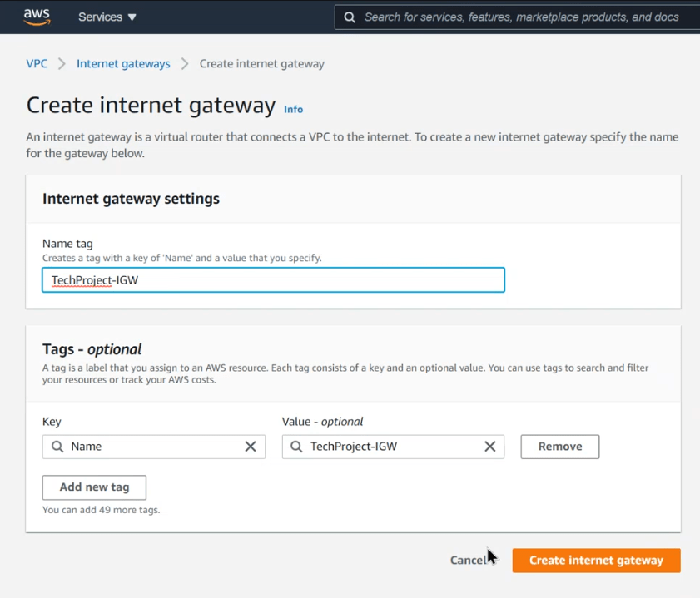Navigate to Internet gateways breadcrumb
The width and height of the screenshot is (700, 598).
tap(123, 64)
